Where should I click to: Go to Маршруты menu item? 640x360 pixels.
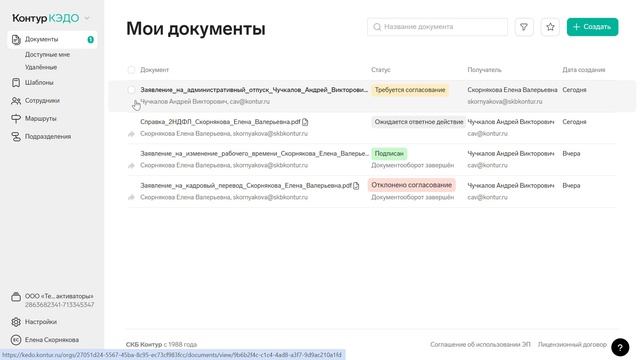41,118
